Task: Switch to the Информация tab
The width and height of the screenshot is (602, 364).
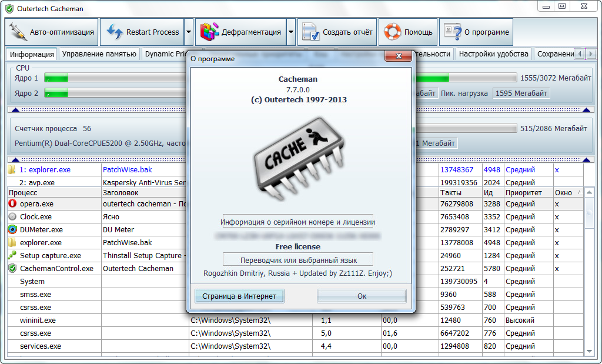Action: (32, 54)
